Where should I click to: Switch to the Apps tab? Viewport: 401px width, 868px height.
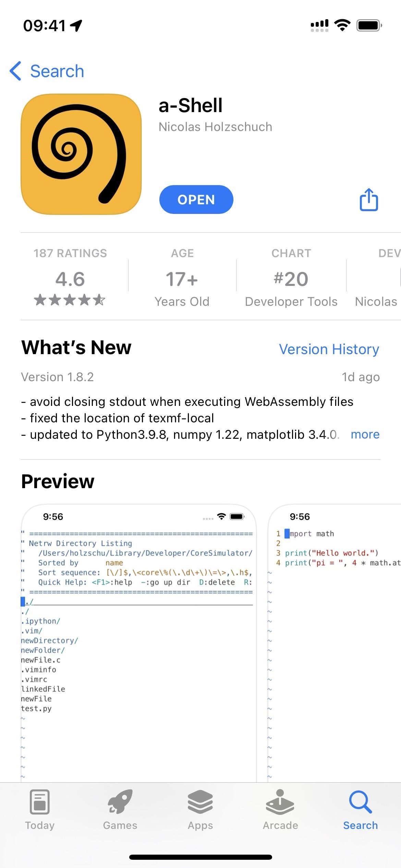click(x=200, y=810)
